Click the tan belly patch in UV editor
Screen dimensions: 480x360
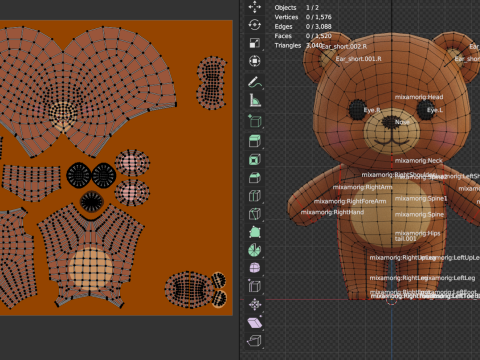[91, 269]
